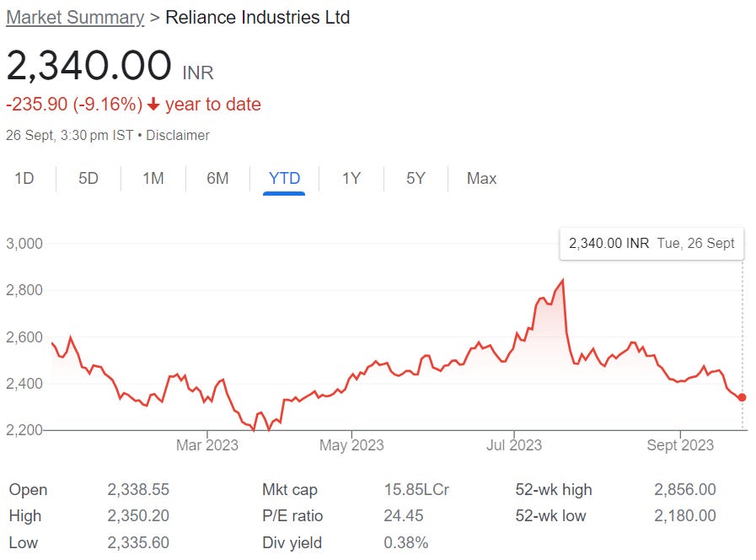Click the chart peak near July 2023
Viewport: 756px width, 560px height.
point(563,280)
